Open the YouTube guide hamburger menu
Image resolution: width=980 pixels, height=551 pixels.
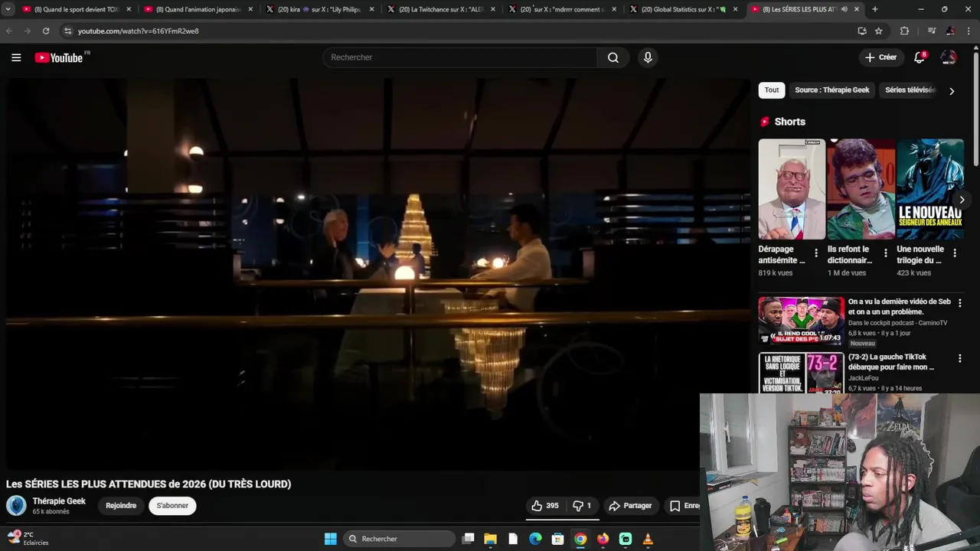point(16,57)
